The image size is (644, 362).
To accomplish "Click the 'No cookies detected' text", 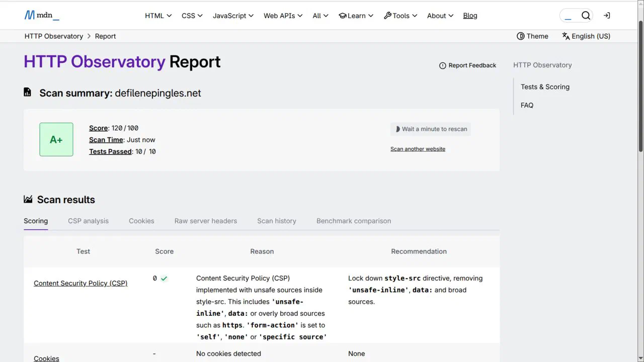I will (228, 353).
